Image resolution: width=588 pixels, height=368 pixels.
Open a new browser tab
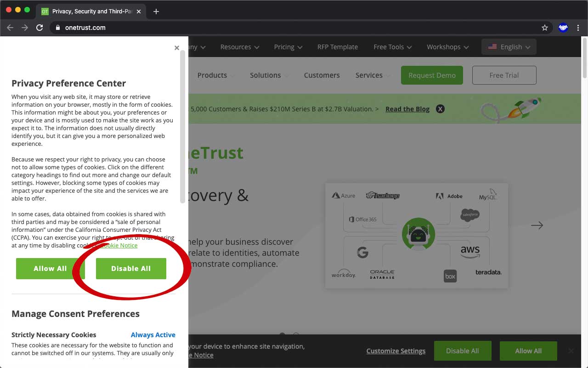tap(156, 11)
